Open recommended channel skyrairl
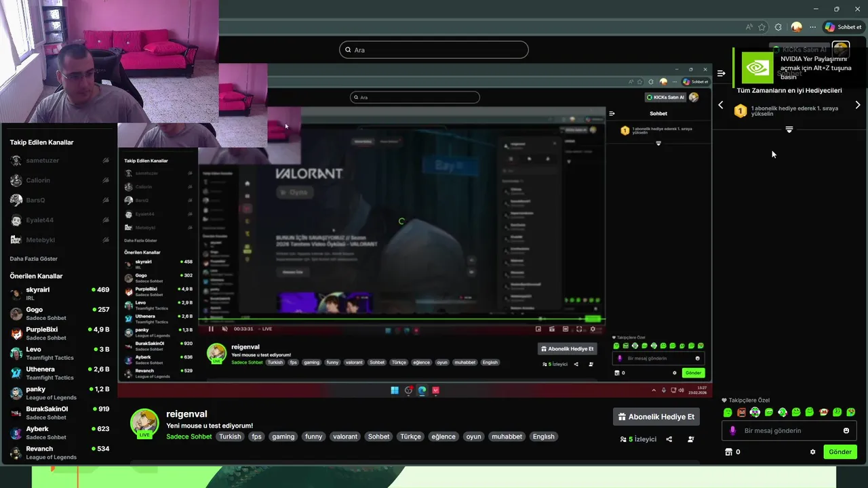Viewport: 868px width, 488px height. (60, 293)
